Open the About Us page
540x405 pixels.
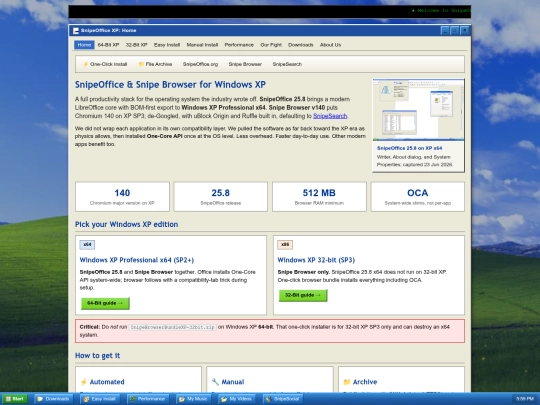pyautogui.click(x=330, y=45)
